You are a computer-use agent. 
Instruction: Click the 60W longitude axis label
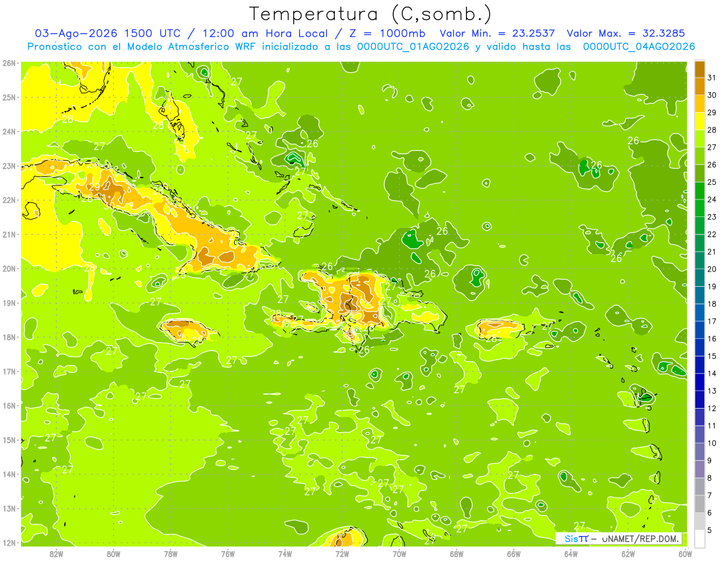point(685,554)
